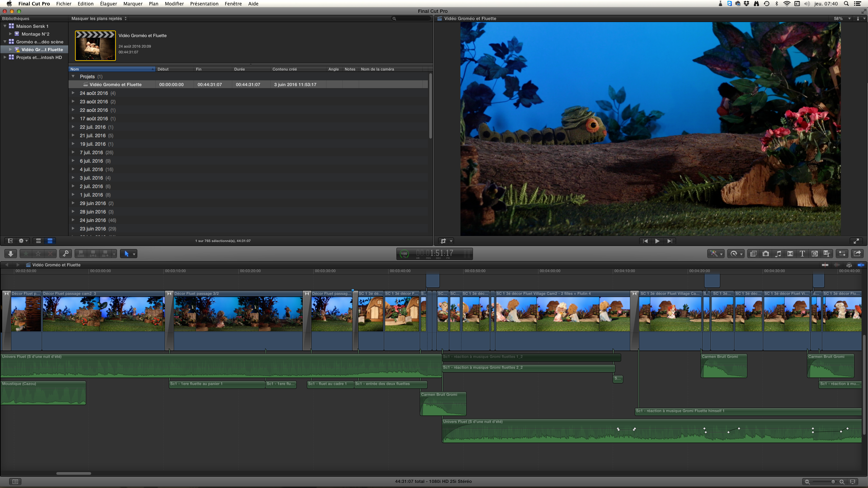Open the Spotlight search icon
Image resolution: width=868 pixels, height=488 pixels.
[846, 4]
